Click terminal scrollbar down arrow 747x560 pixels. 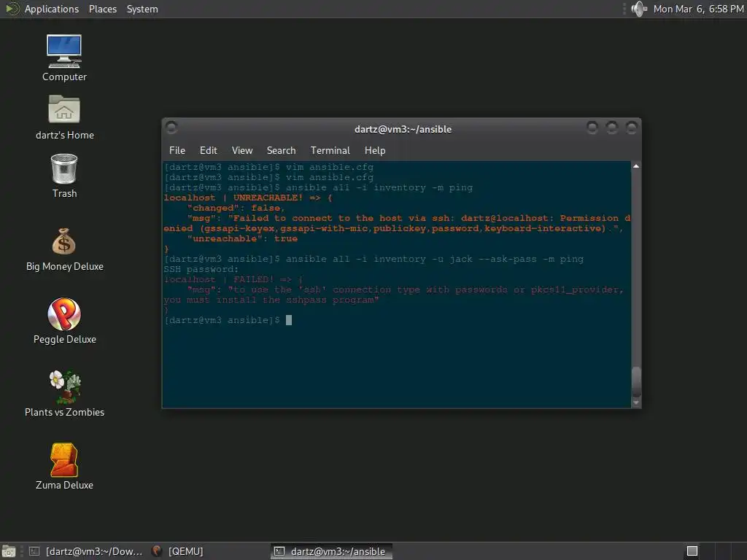pos(636,402)
